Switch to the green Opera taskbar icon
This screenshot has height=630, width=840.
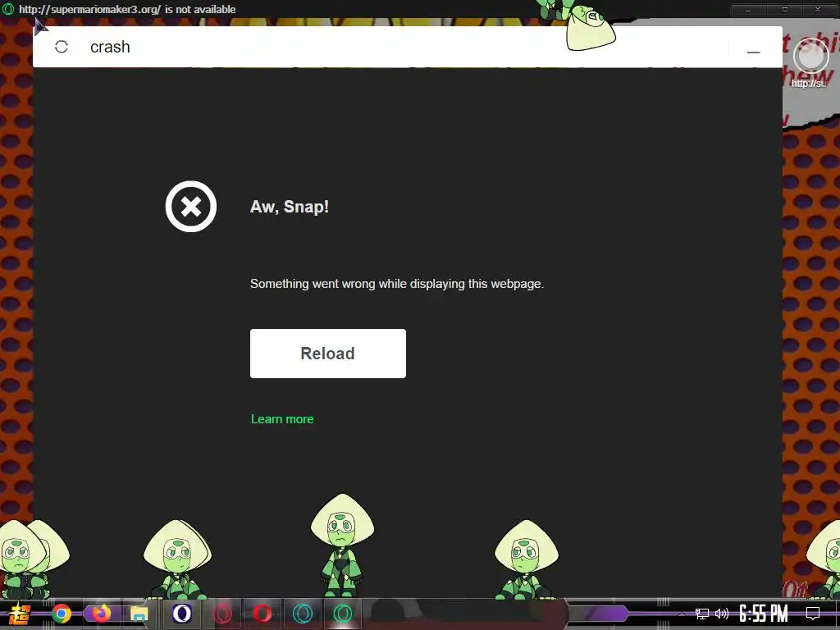pyautogui.click(x=343, y=614)
